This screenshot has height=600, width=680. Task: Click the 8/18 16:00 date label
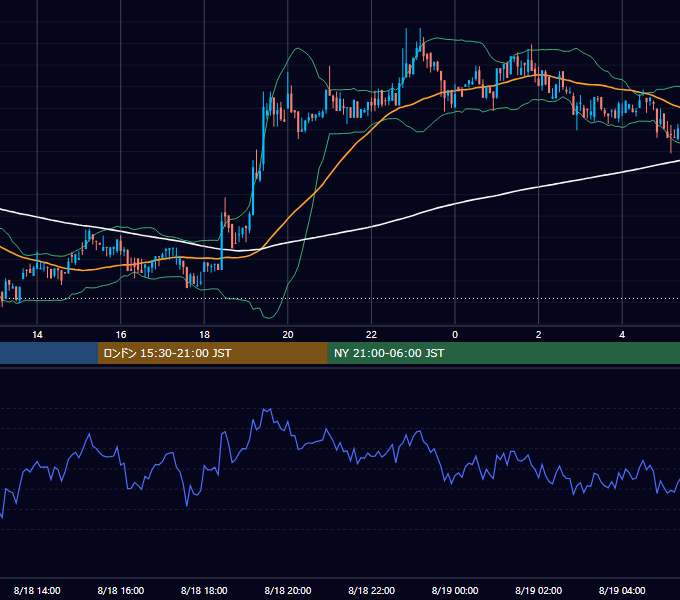point(121,590)
